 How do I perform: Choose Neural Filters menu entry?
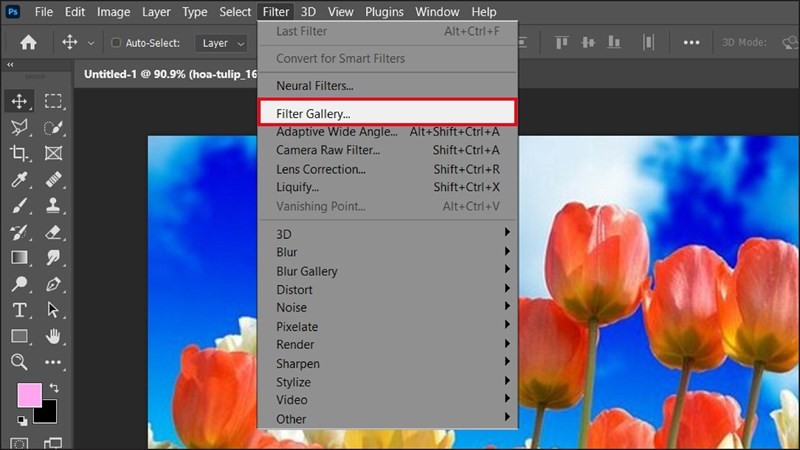click(x=388, y=86)
